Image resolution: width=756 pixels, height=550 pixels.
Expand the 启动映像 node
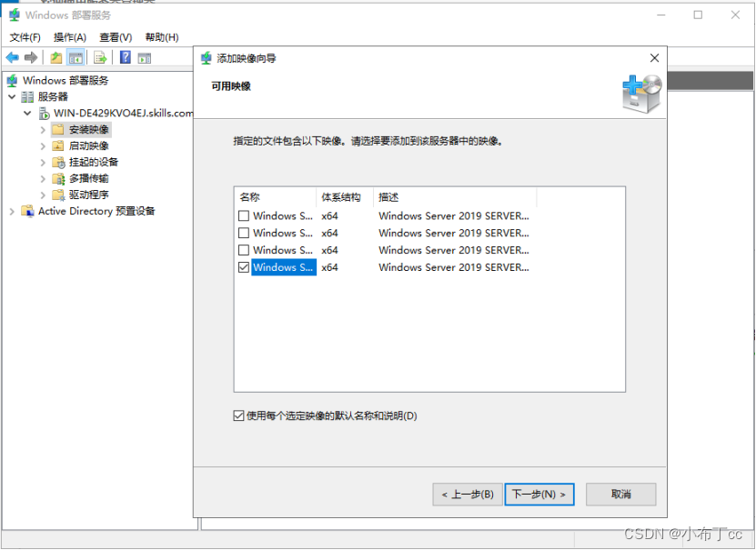(x=43, y=146)
